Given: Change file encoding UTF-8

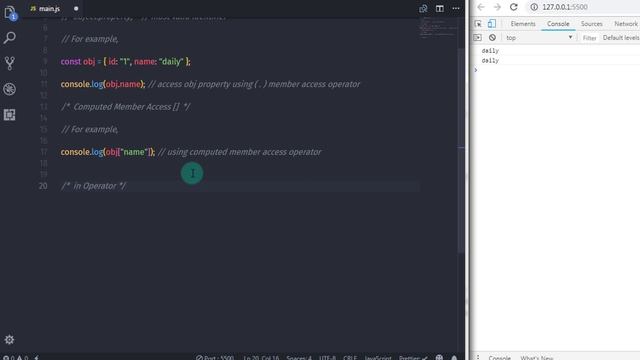Looking at the screenshot, I should click(327, 358).
